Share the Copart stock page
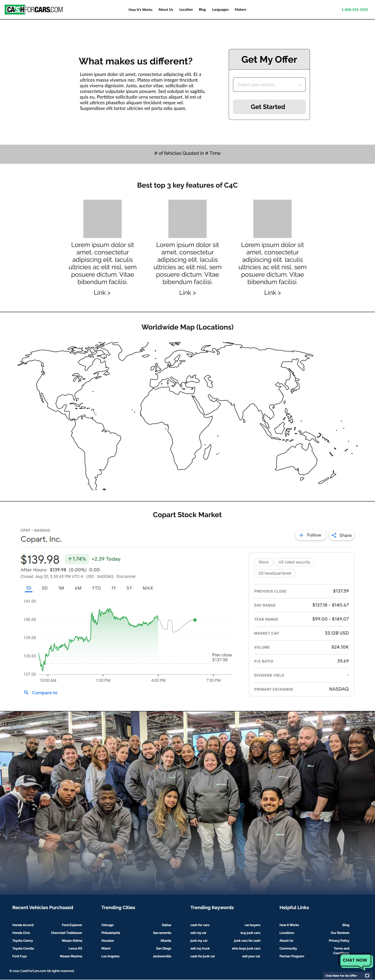The image size is (375, 980). (341, 535)
